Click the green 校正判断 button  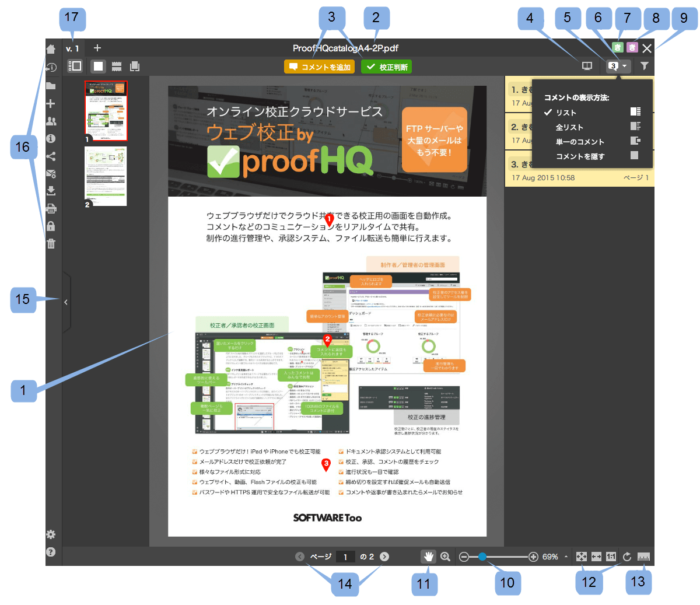[x=386, y=67]
